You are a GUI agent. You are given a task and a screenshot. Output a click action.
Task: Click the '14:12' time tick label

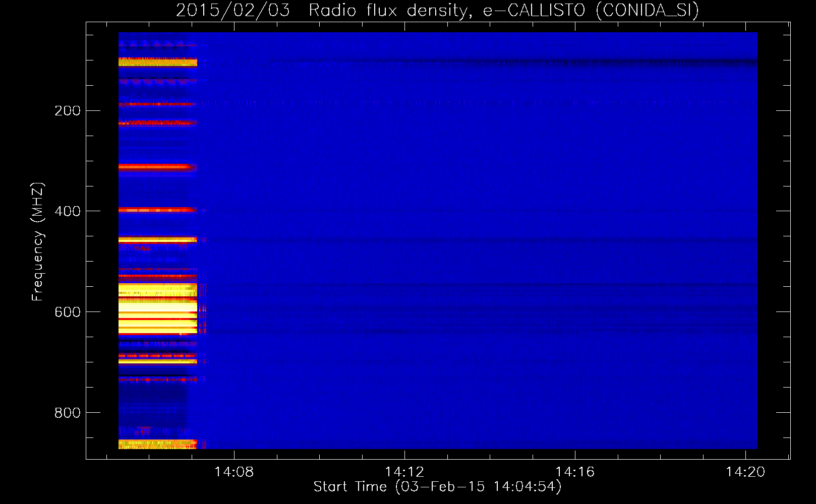[404, 472]
